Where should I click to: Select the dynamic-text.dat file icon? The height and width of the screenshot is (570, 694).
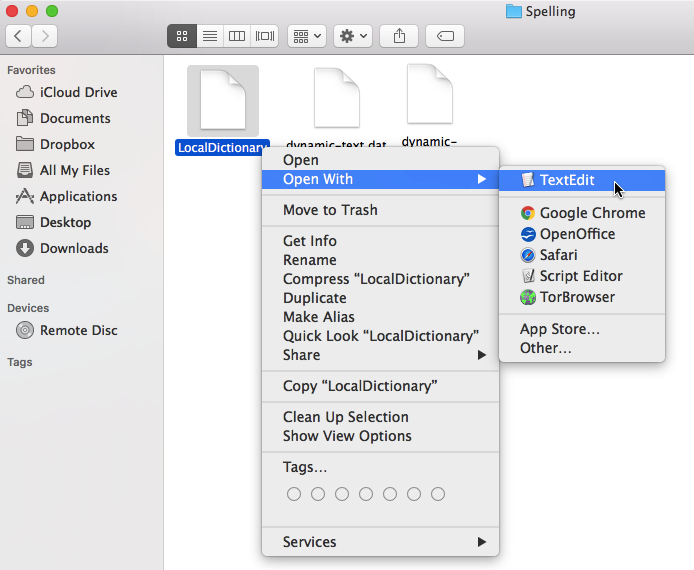pyautogui.click(x=336, y=98)
